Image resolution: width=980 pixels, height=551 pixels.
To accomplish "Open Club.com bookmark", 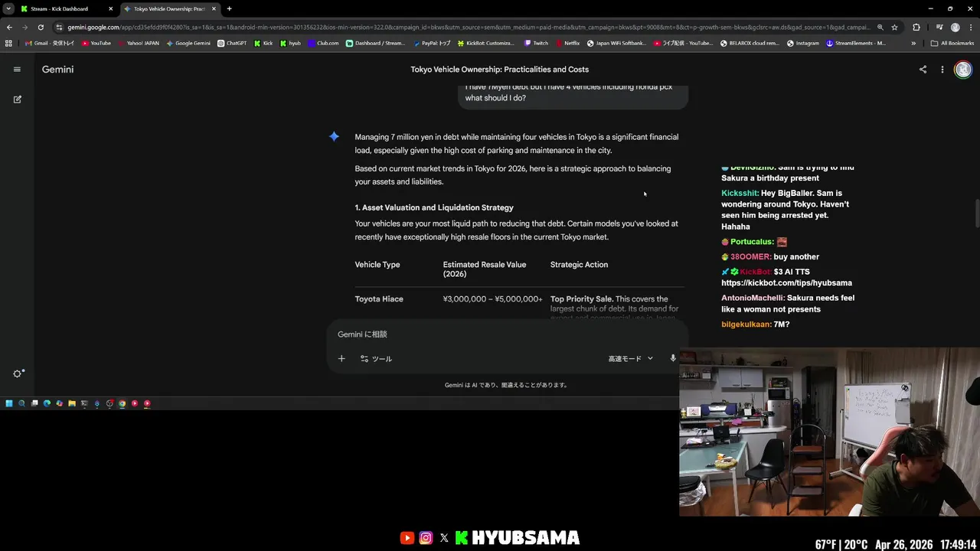I will [x=323, y=43].
